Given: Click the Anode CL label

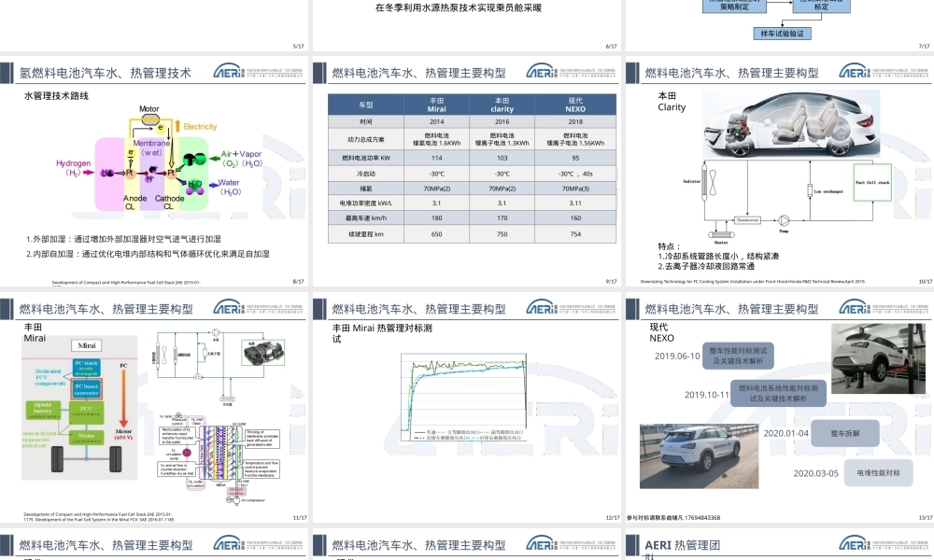Looking at the screenshot, I should point(134,203).
